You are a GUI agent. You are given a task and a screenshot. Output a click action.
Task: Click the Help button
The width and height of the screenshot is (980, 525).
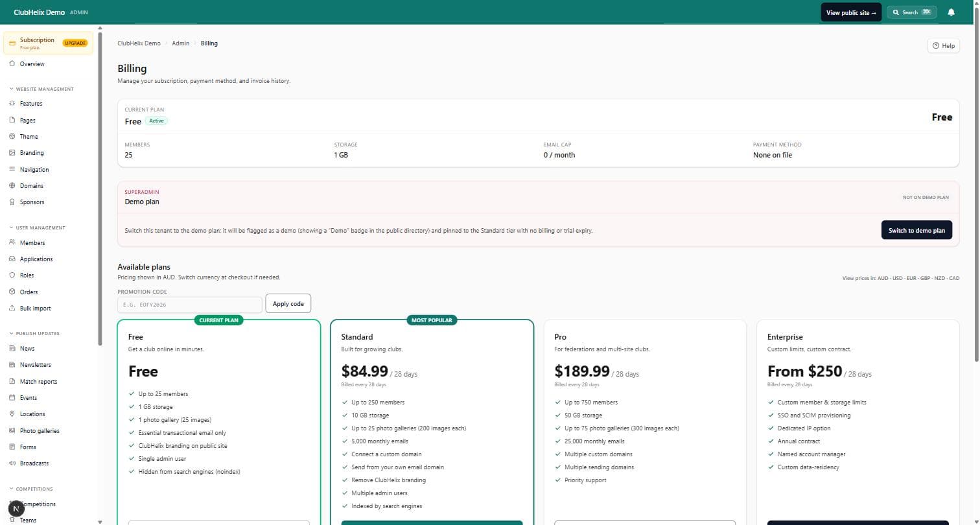[944, 45]
